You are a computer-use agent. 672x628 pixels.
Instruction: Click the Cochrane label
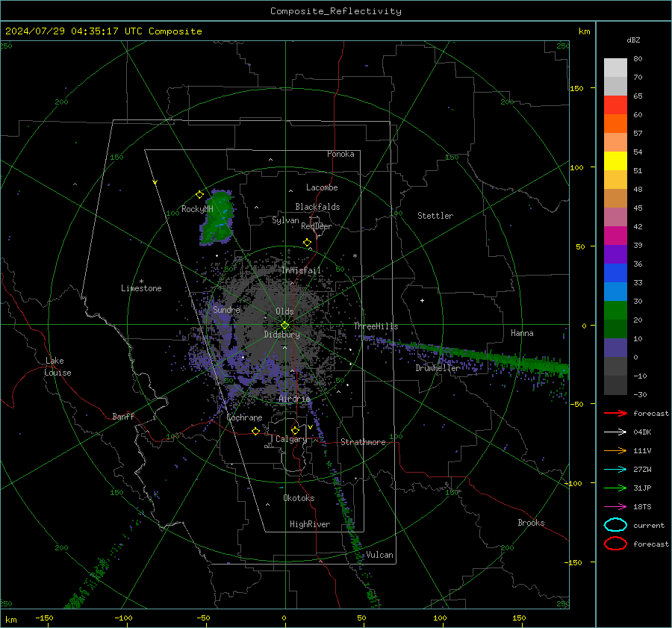(x=244, y=417)
